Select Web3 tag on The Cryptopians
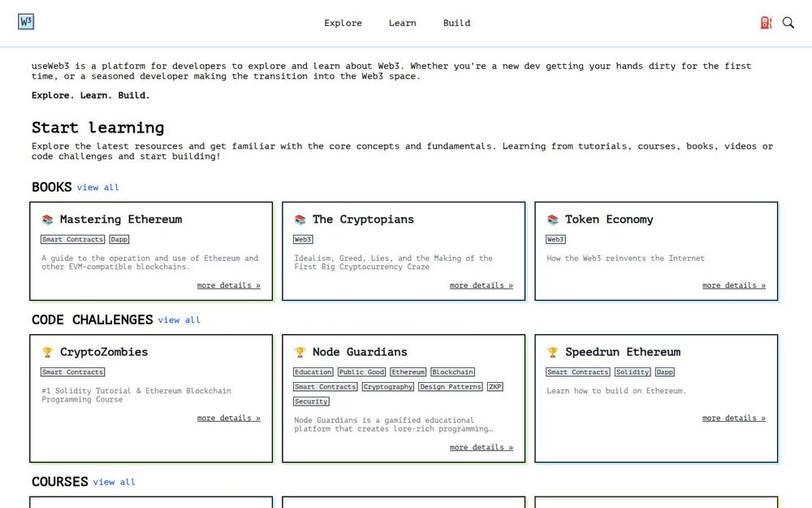Screen dimensions: 812x508 pyautogui.click(x=303, y=240)
